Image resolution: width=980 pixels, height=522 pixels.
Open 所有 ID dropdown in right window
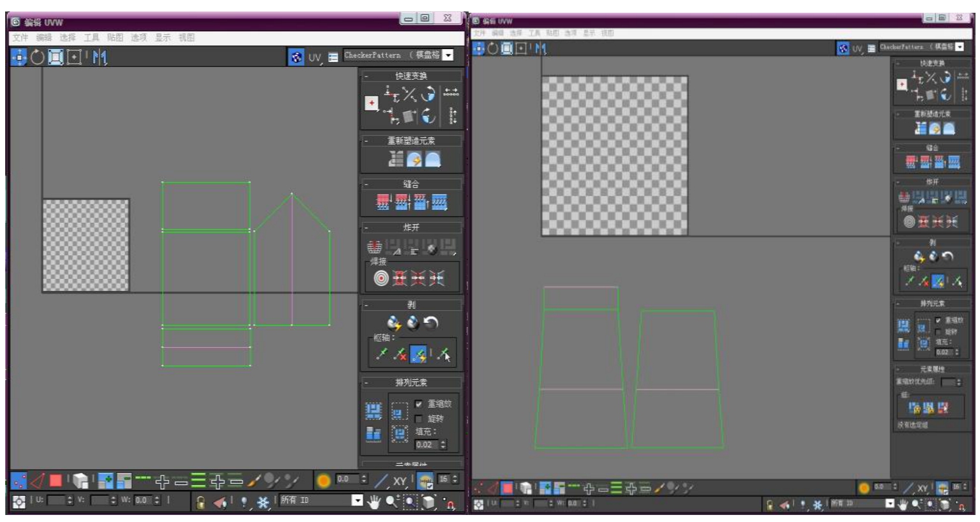tap(890, 504)
